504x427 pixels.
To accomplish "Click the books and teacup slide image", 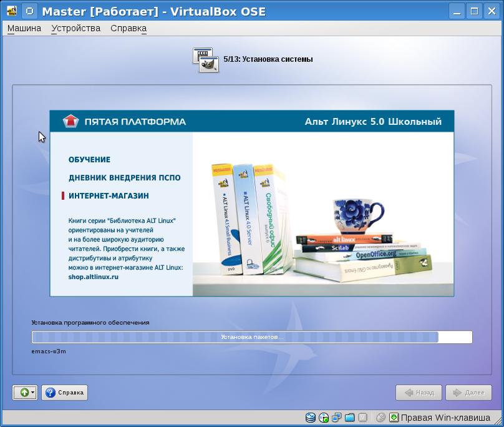I will (x=323, y=214).
